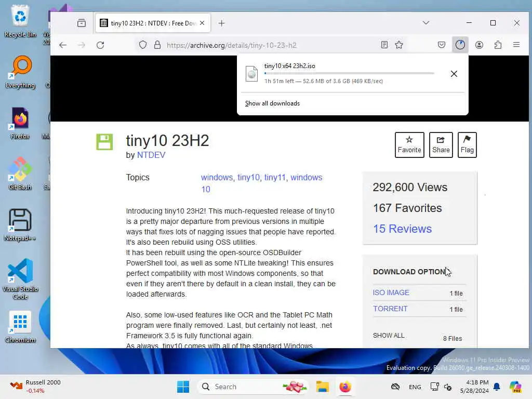532x399 pixels.
Task: Click the 292,600 Views statistic
Action: 410,187
